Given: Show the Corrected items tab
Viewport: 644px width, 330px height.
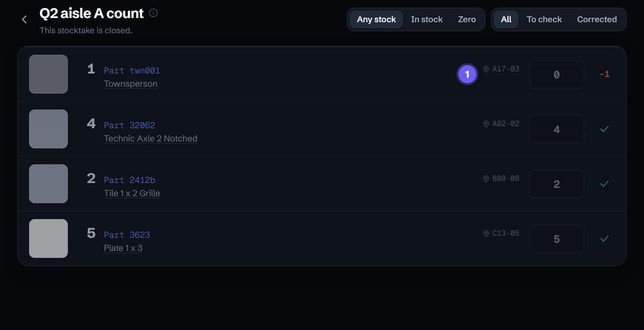Looking at the screenshot, I should 597,19.
